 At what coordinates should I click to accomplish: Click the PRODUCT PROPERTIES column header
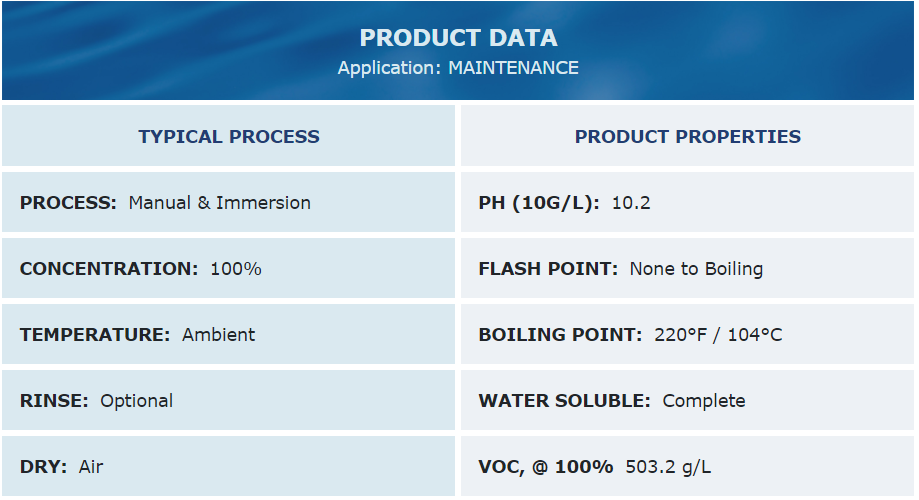(x=687, y=136)
